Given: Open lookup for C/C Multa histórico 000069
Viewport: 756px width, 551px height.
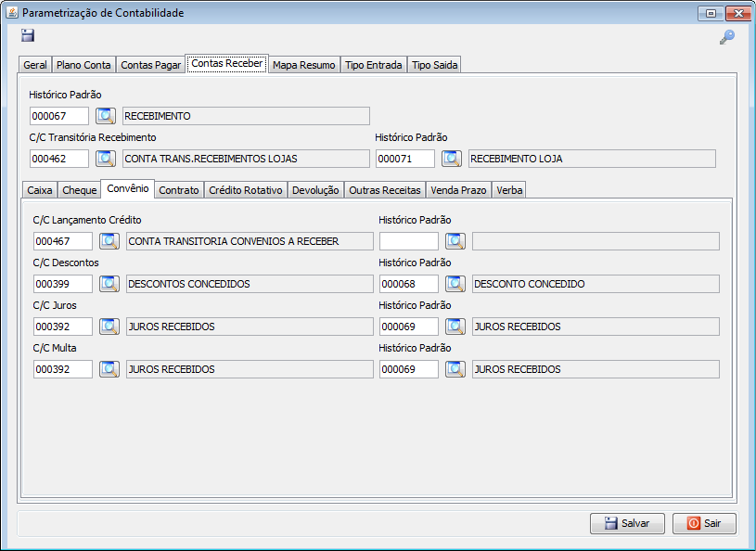Looking at the screenshot, I should [x=455, y=369].
